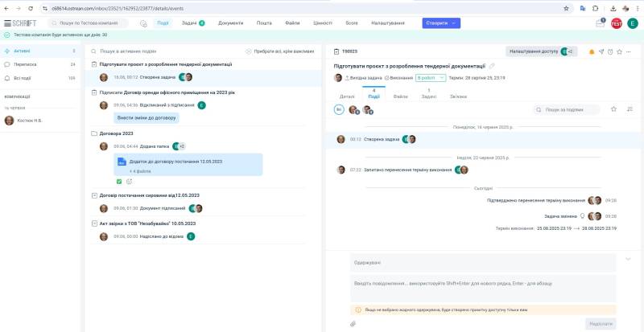This screenshot has width=644, height=332.
Task: Collapse the message panel chevron beside recipients field
Action: 628,259
